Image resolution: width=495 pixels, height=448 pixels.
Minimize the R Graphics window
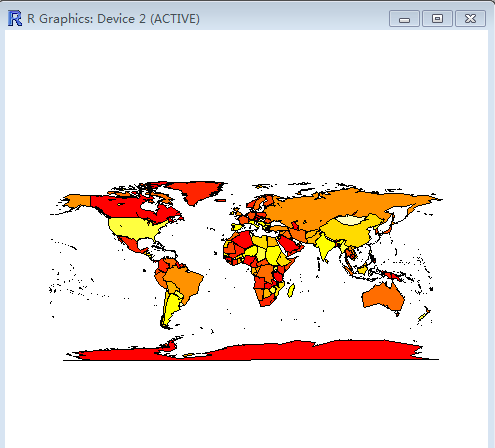click(404, 18)
